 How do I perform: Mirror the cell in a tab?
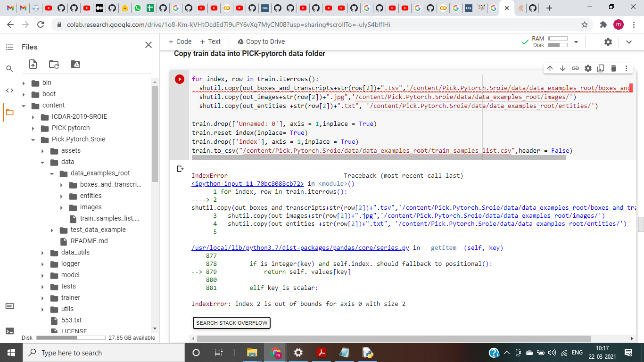tap(601, 68)
